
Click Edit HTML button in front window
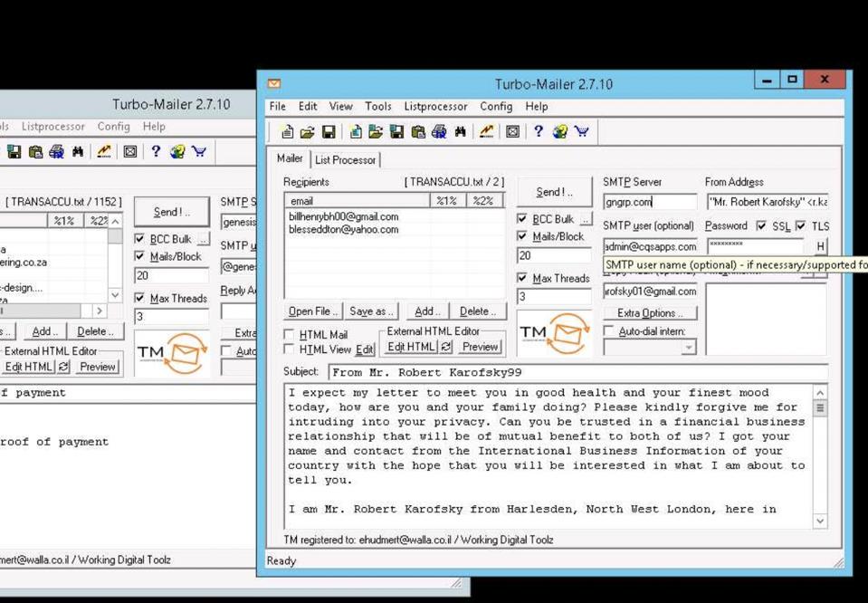click(411, 347)
